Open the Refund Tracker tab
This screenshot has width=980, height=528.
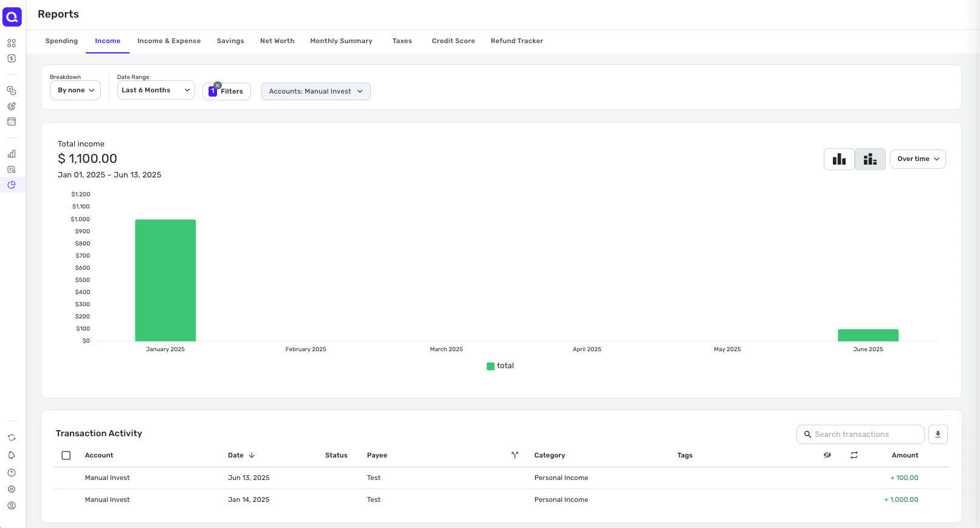(x=517, y=41)
